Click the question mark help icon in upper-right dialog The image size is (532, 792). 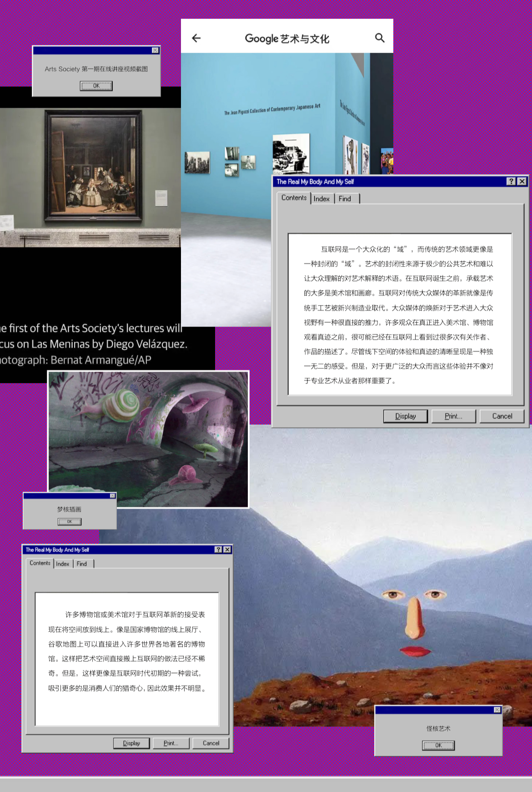(511, 182)
